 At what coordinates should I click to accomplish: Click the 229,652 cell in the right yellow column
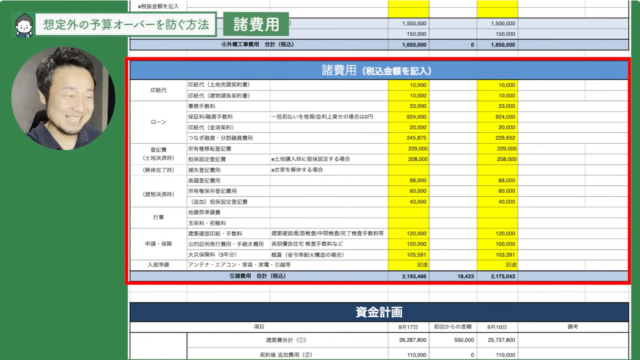pyautogui.click(x=497, y=138)
